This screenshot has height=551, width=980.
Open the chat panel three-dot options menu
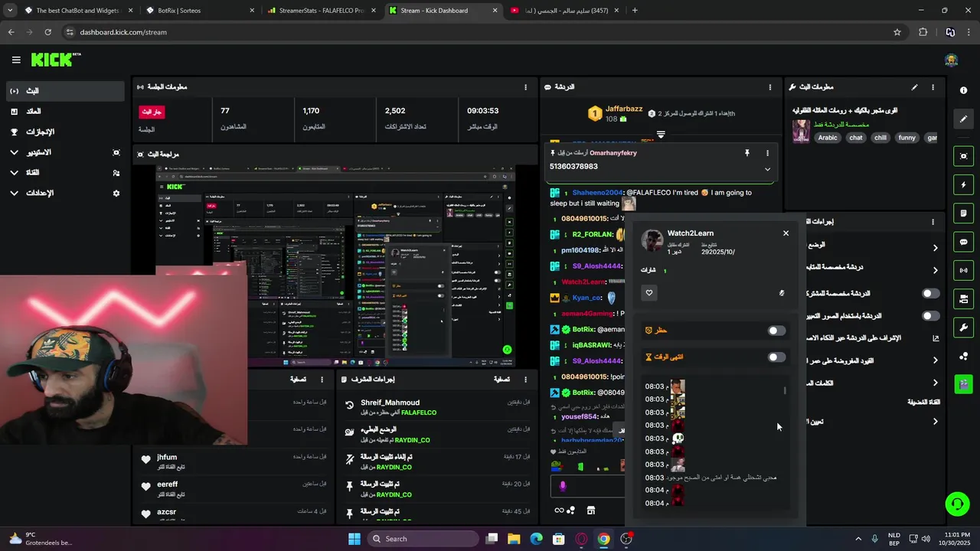click(770, 87)
